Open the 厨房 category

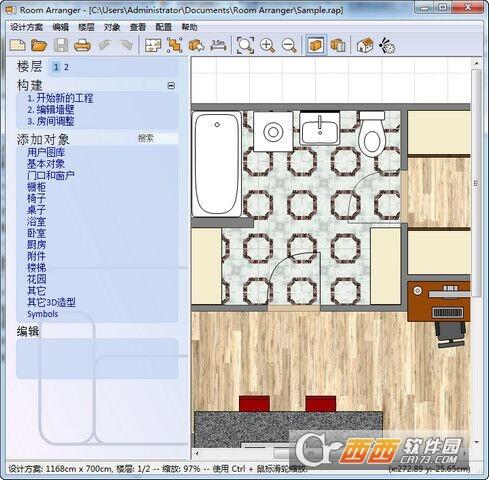pos(36,245)
